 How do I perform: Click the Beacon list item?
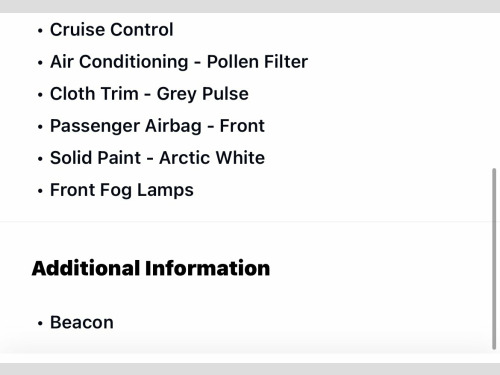tap(82, 322)
